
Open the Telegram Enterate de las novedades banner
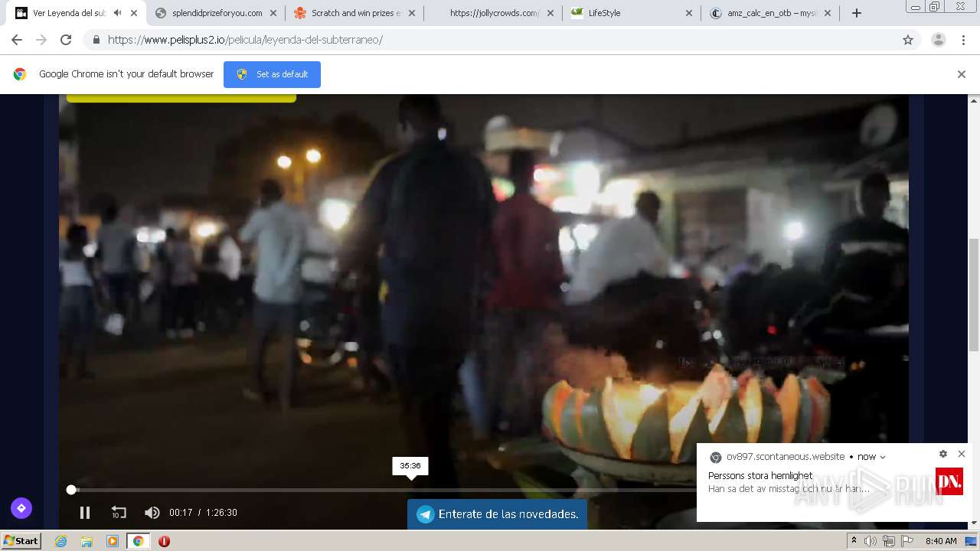pos(497,514)
